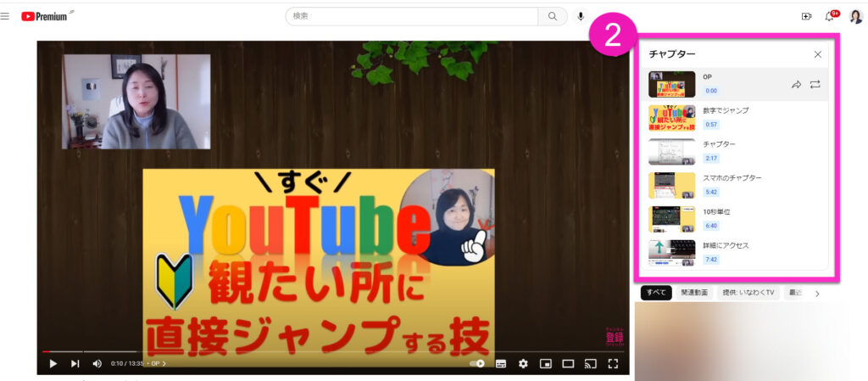The image size is (868, 381).
Task: Select the 提供: いなわくTV chip
Action: (748, 293)
